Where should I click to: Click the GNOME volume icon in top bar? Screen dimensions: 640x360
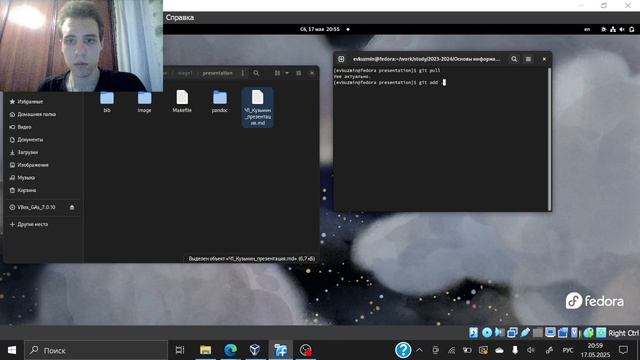coord(622,29)
